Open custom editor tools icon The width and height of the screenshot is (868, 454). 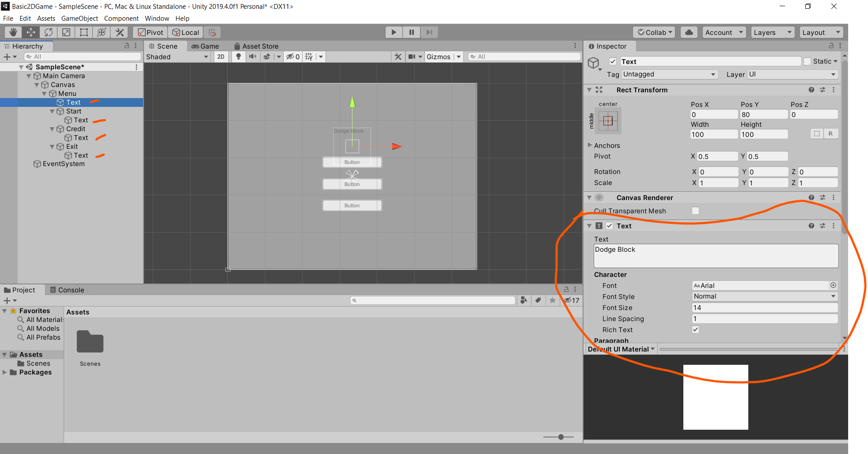[x=119, y=32]
